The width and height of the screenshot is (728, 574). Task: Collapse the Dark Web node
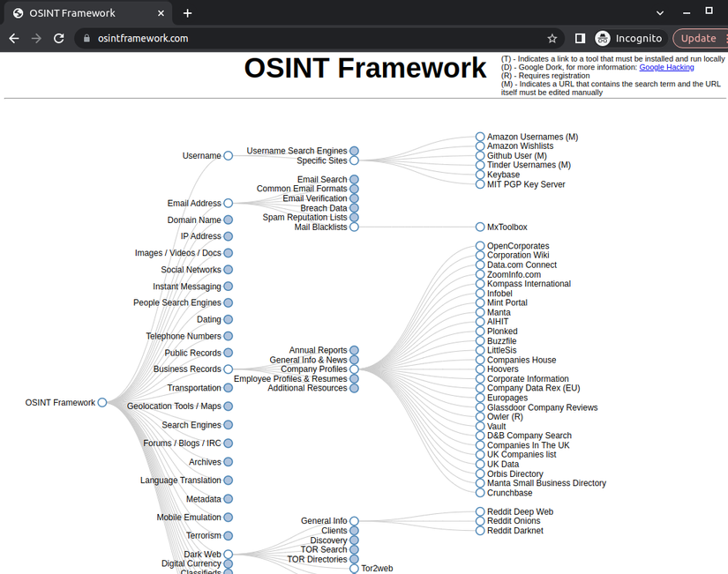click(228, 554)
